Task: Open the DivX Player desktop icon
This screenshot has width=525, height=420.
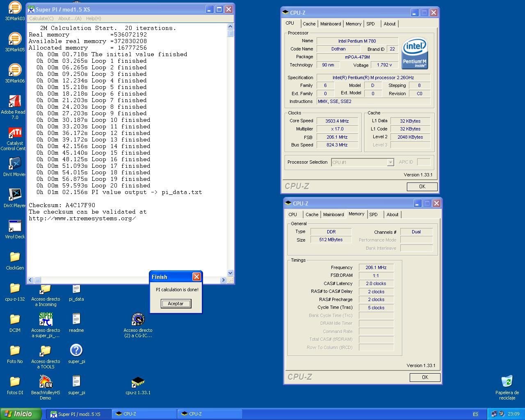Action: pos(15,195)
